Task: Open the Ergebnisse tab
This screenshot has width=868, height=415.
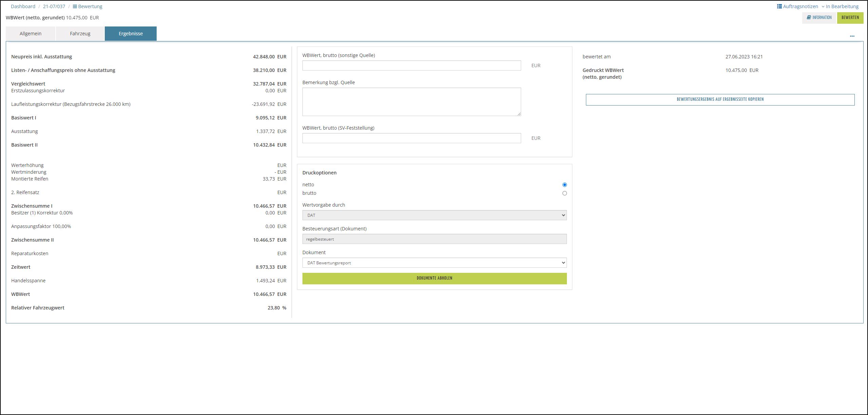Action: pos(131,34)
